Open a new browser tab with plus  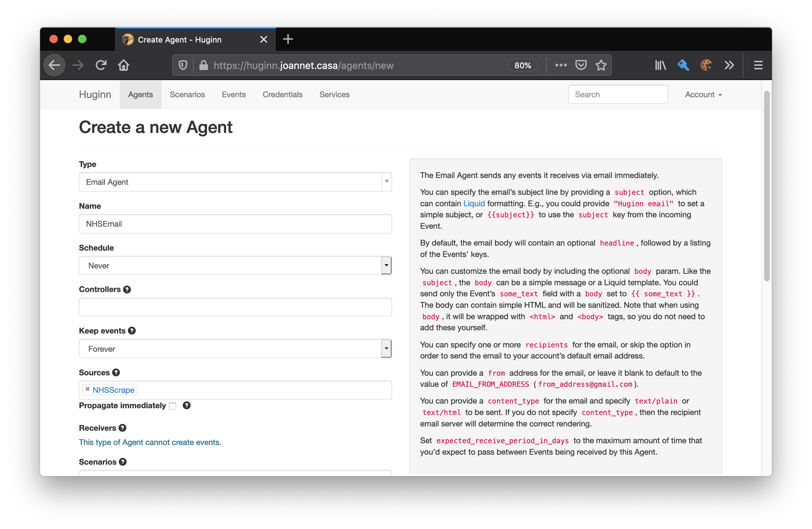[288, 39]
